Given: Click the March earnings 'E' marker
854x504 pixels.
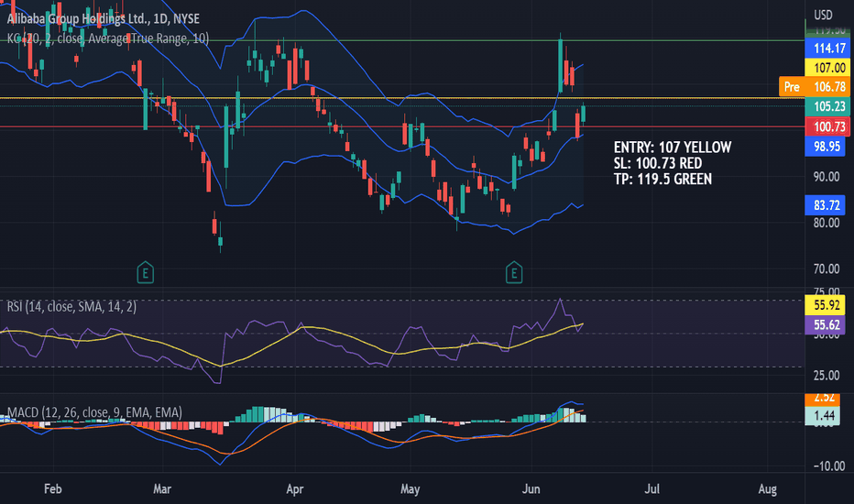Looking at the screenshot, I should [145, 273].
